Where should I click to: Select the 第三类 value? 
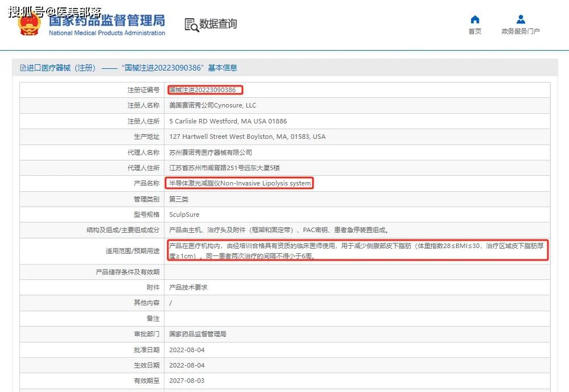[179, 199]
